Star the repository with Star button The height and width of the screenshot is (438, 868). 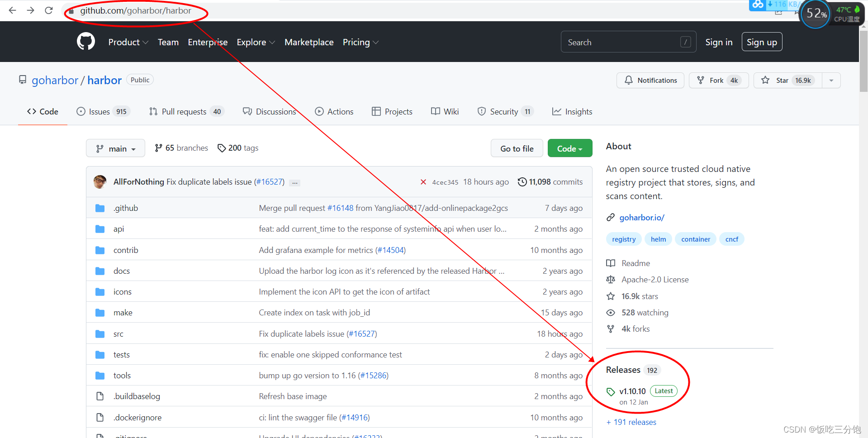[x=787, y=81]
